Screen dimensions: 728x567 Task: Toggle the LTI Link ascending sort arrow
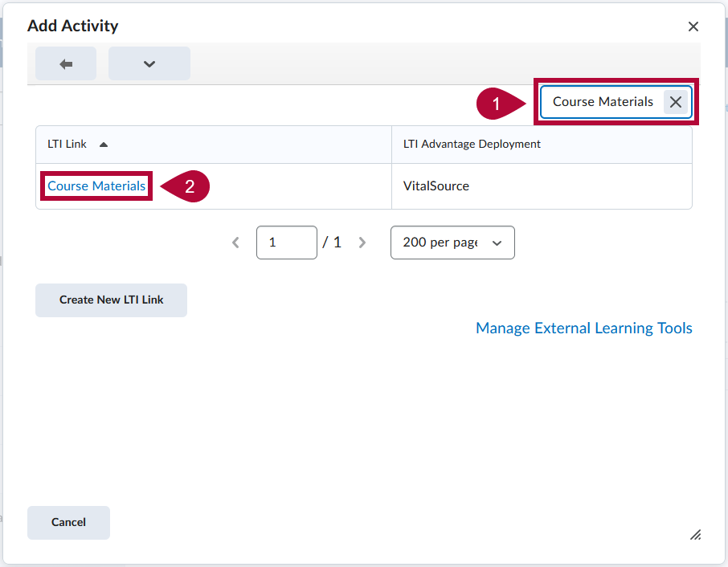tap(104, 145)
